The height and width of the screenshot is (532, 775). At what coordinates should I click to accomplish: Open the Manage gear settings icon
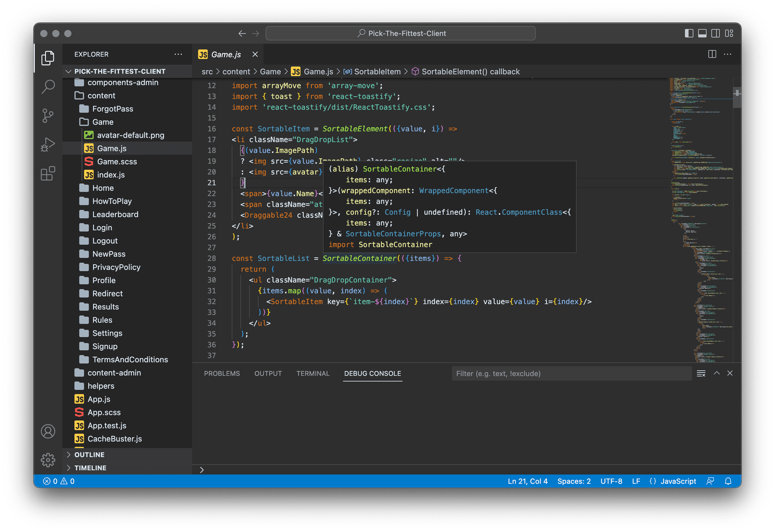click(48, 460)
